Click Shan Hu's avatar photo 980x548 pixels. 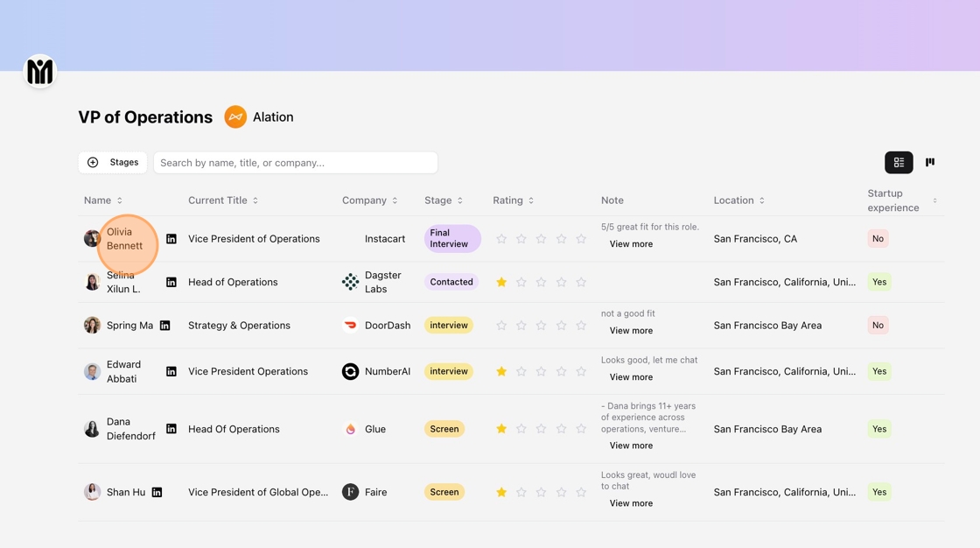[92, 492]
